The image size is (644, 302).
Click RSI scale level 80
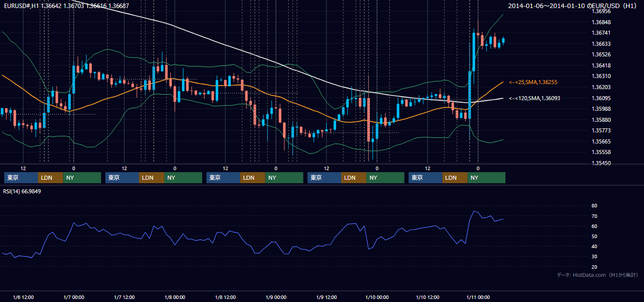[x=594, y=206]
